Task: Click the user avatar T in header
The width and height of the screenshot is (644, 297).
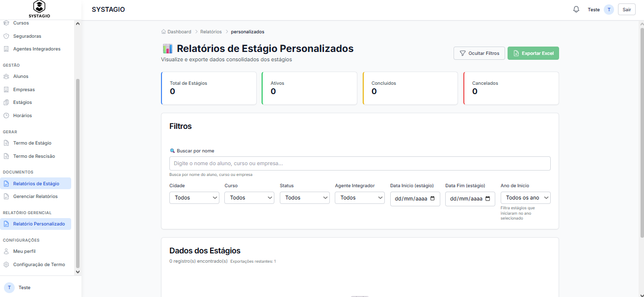Action: 609,10
